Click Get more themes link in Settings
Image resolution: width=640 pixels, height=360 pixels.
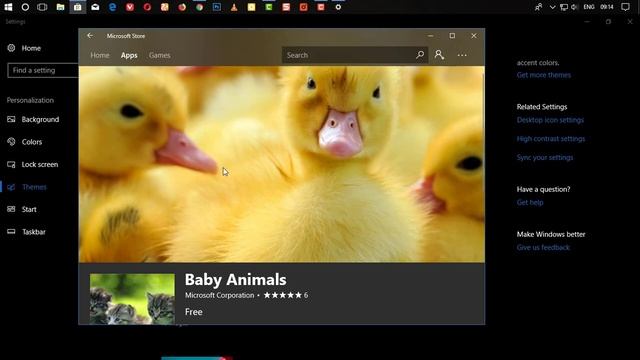[544, 75]
